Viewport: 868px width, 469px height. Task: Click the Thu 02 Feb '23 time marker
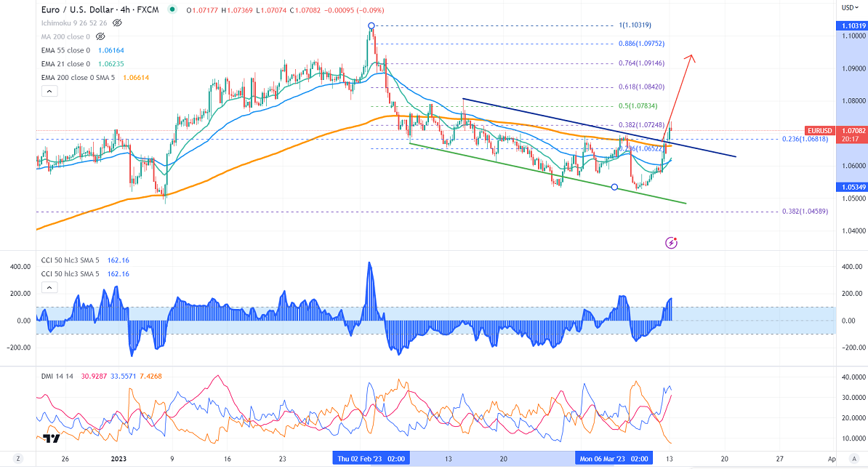point(371,460)
